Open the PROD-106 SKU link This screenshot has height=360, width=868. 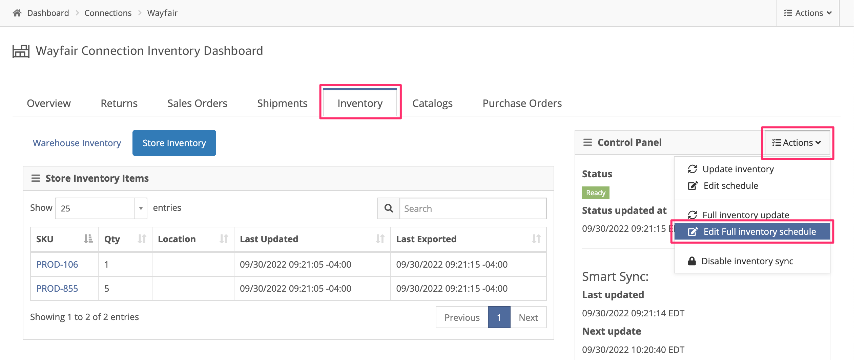[x=57, y=265]
